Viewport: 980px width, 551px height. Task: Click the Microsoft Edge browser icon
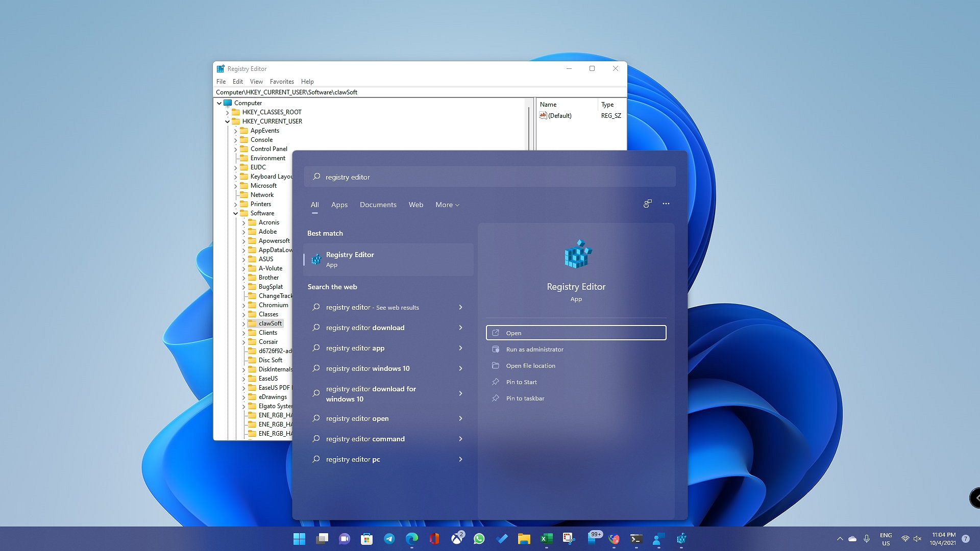(x=411, y=538)
